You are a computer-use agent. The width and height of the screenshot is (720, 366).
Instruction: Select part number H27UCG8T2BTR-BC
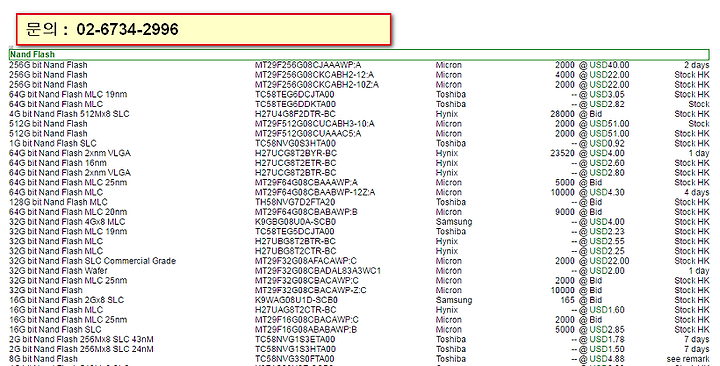point(296,173)
